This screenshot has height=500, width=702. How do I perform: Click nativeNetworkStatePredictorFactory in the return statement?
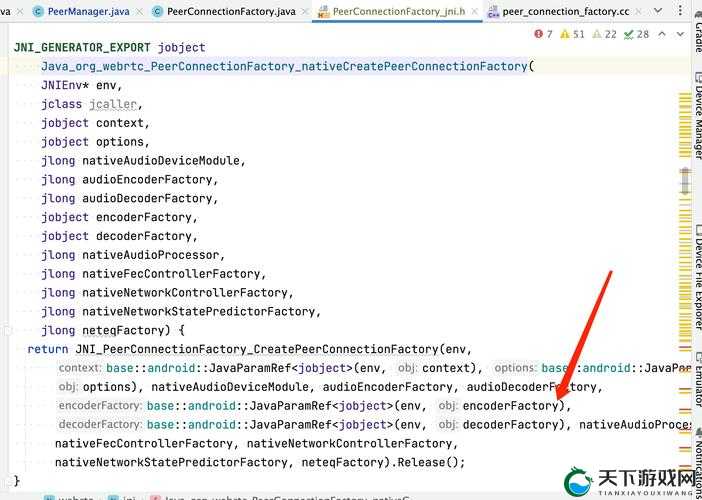[x=171, y=462]
